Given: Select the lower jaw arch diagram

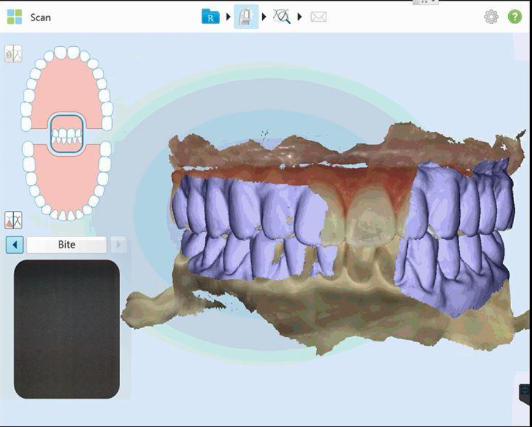Looking at the screenshot, I should click(x=67, y=182).
